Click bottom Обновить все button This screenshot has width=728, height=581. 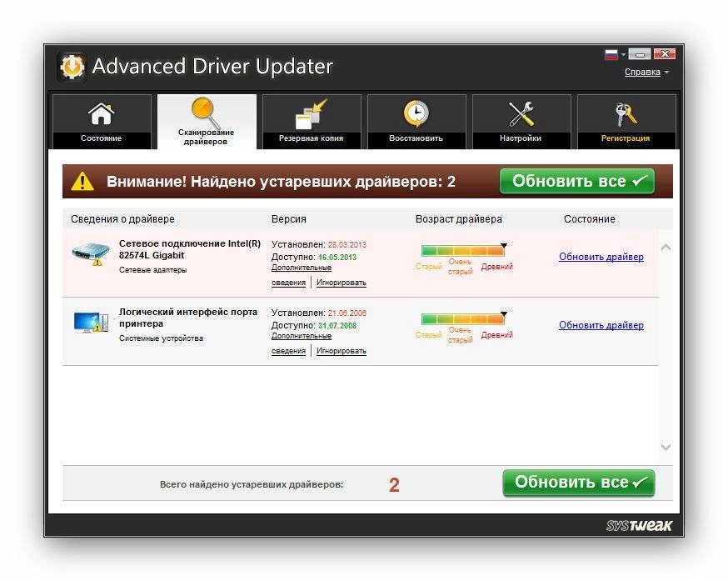point(579,483)
